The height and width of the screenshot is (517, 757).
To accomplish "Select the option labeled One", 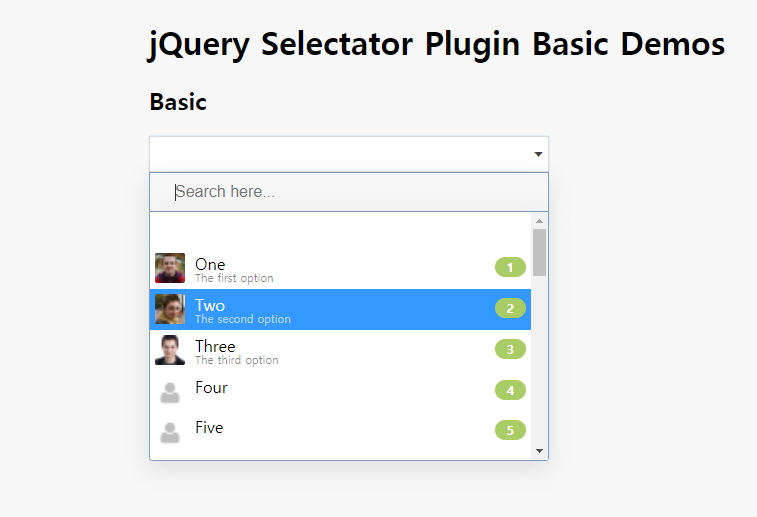I will pos(340,268).
